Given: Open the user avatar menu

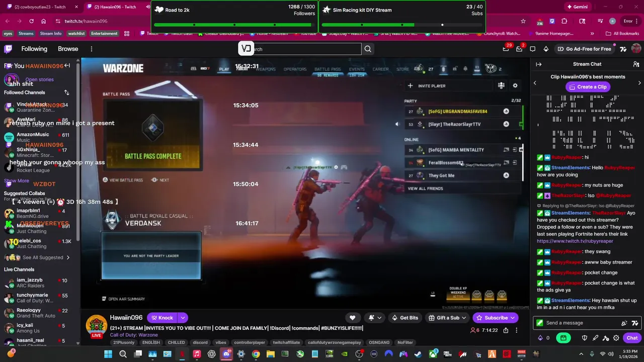Looking at the screenshot, I should [636, 49].
